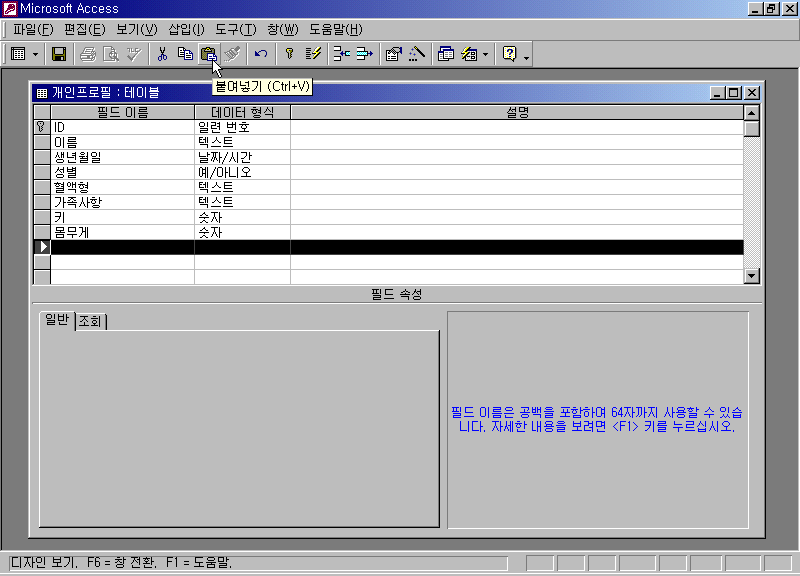The height and width of the screenshot is (576, 800).
Task: Click the Paste clipboard icon
Action: click(x=208, y=54)
